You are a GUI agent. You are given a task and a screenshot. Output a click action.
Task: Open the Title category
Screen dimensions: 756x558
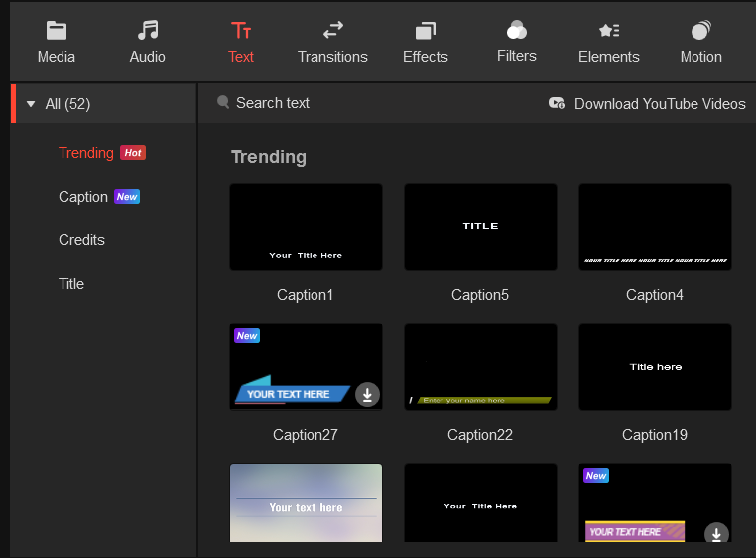point(71,284)
